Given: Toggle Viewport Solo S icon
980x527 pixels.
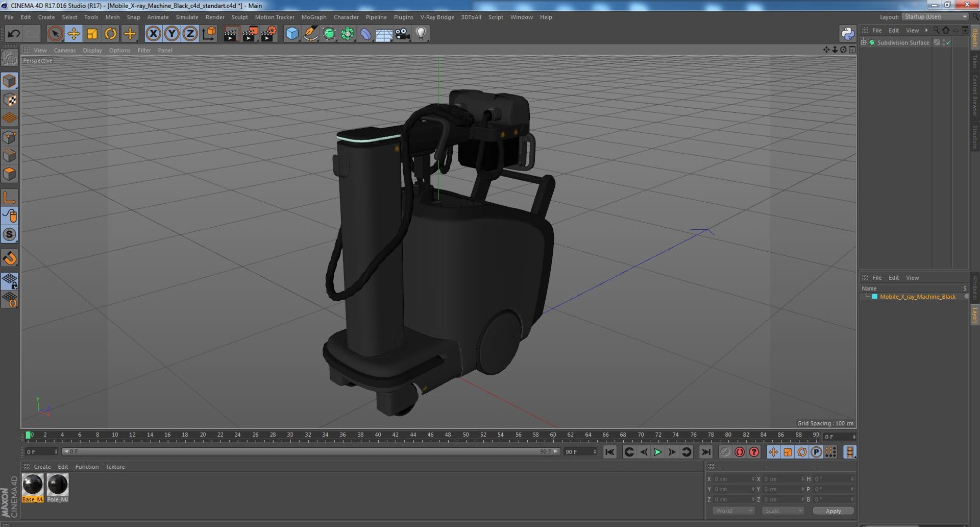Looking at the screenshot, I should point(9,234).
